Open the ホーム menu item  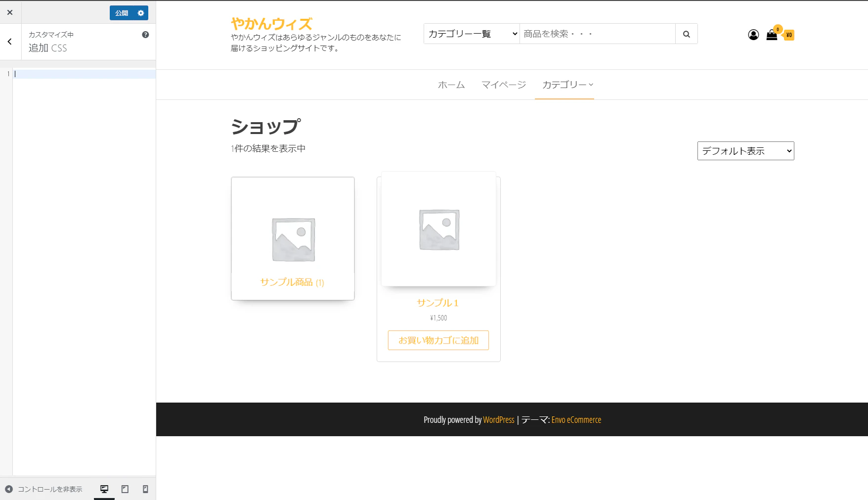tap(451, 85)
